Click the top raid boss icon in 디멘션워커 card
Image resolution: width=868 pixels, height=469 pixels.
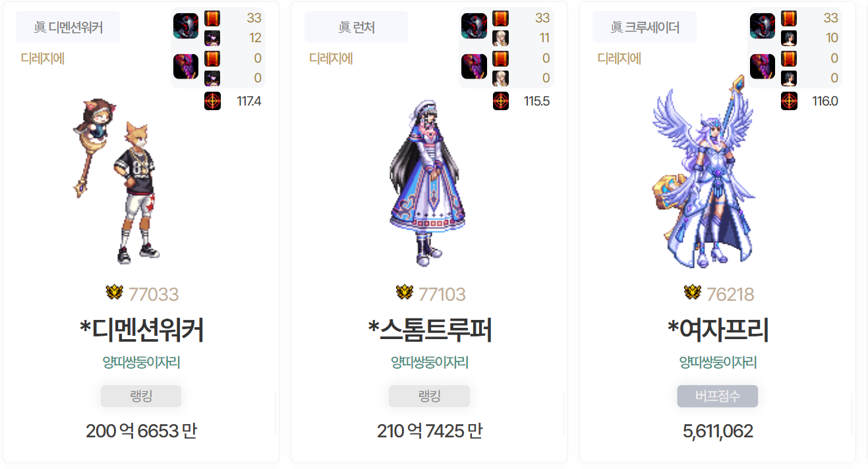point(186,26)
